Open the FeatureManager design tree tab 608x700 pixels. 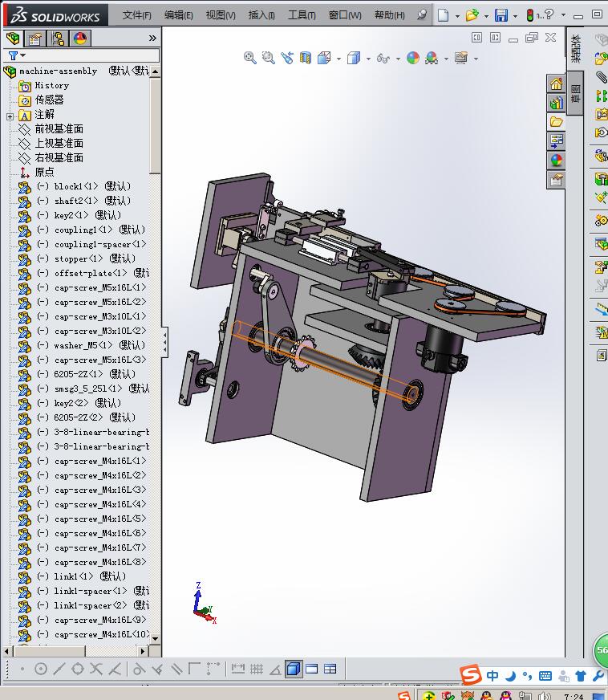pyautogui.click(x=14, y=39)
